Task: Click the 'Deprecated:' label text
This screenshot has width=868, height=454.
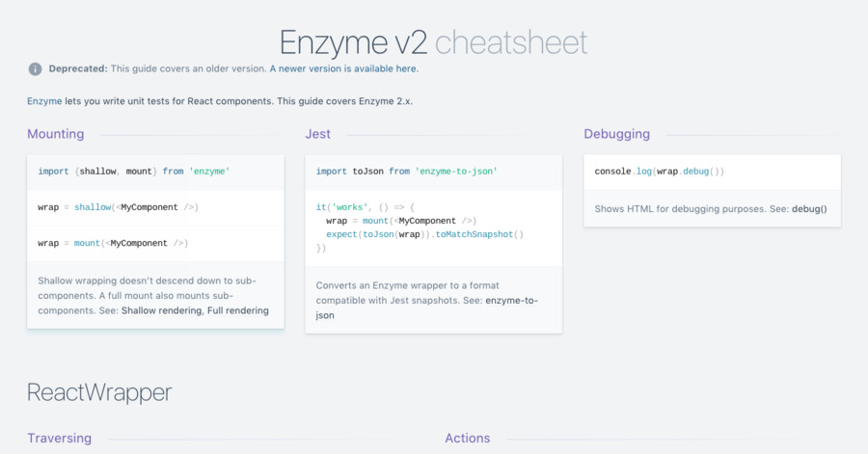Action: click(x=78, y=68)
